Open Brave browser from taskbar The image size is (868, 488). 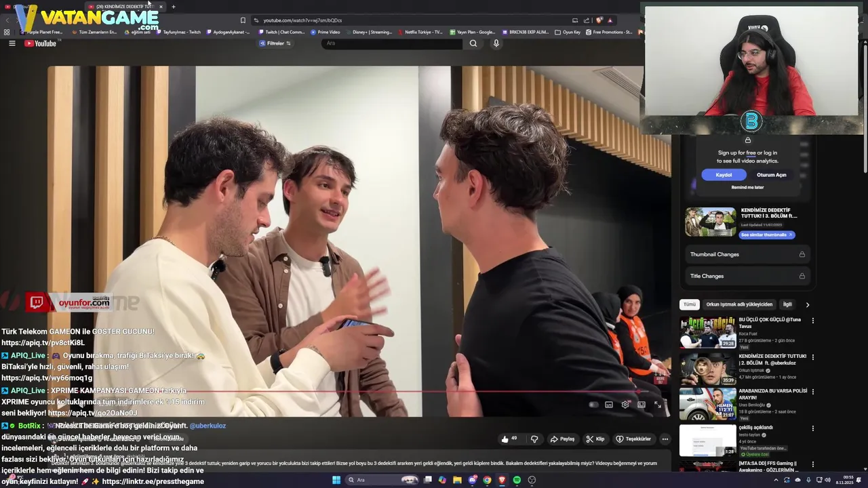[x=502, y=480]
